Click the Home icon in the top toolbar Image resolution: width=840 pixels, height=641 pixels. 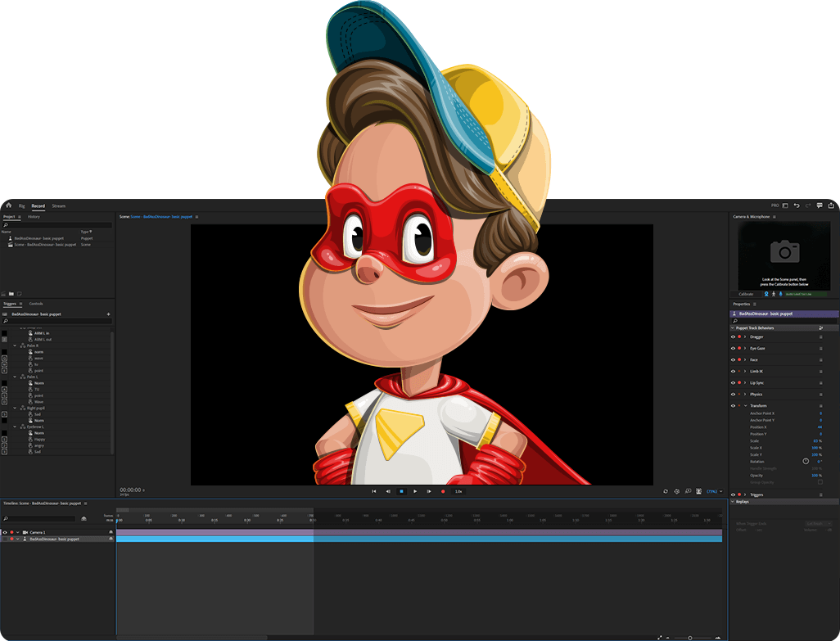pyautogui.click(x=9, y=205)
